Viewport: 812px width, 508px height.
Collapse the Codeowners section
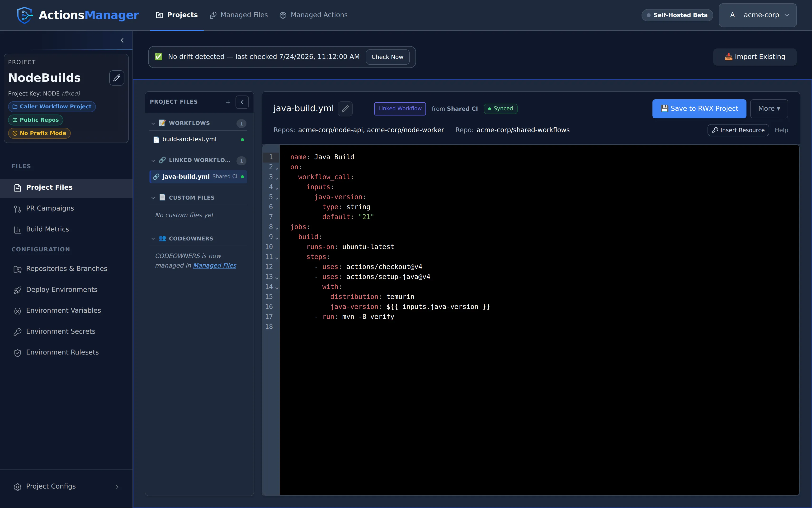(x=153, y=239)
